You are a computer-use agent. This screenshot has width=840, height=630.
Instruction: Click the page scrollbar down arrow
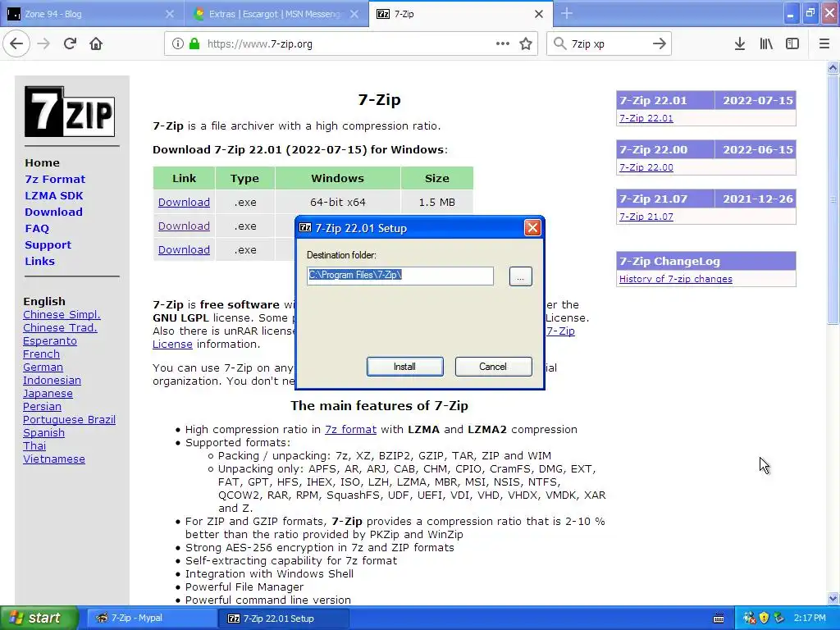click(833, 598)
